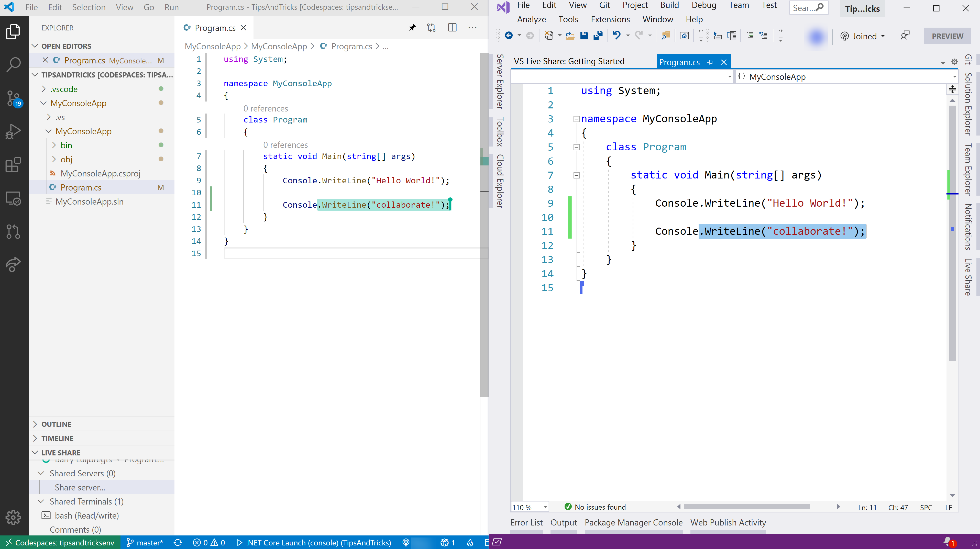
Task: Open the Run menu in VS Code
Action: (x=172, y=7)
